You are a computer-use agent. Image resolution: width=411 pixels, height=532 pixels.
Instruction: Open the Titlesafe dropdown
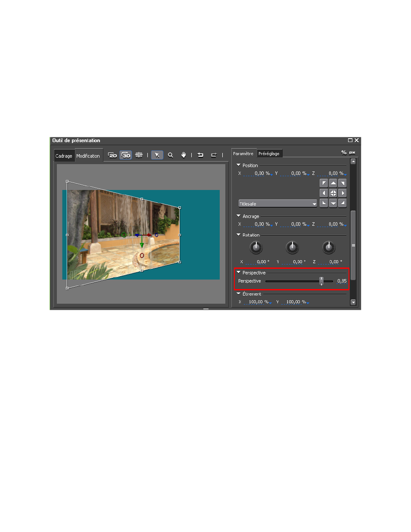pyautogui.click(x=278, y=204)
